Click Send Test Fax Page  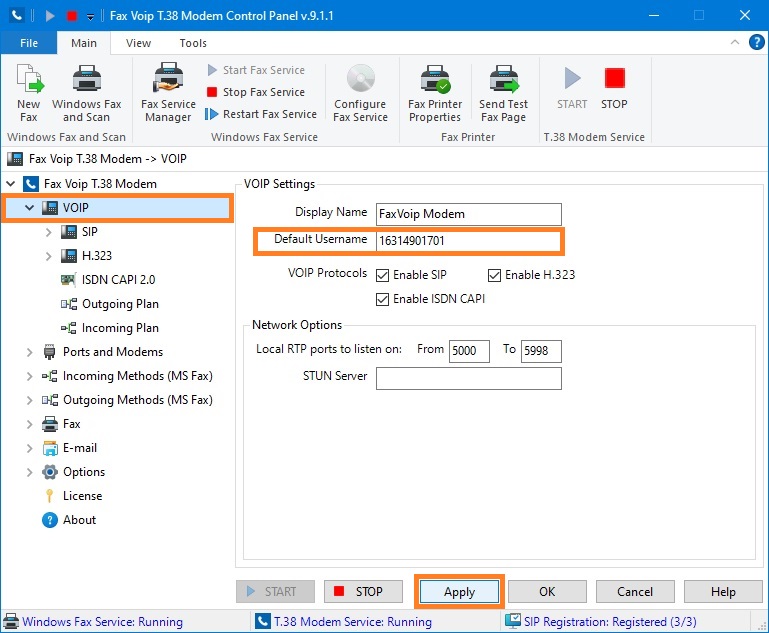point(504,93)
